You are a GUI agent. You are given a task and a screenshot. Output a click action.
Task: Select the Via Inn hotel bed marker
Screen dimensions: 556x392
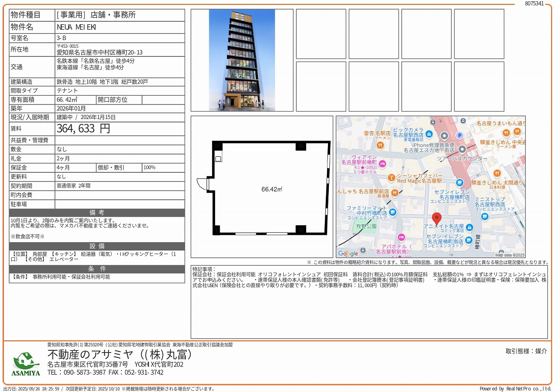click(382, 164)
